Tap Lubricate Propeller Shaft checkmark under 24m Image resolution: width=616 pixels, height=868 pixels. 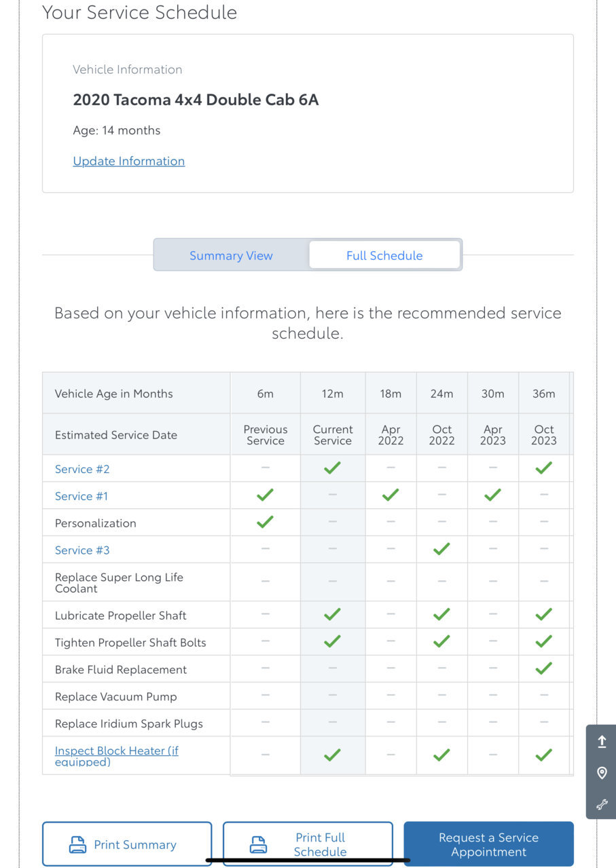pyautogui.click(x=441, y=614)
